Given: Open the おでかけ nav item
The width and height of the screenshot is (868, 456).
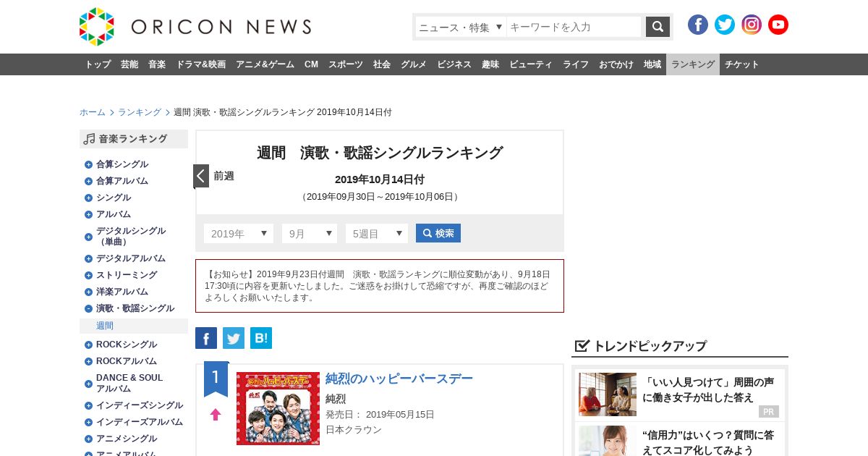Looking at the screenshot, I should (616, 64).
